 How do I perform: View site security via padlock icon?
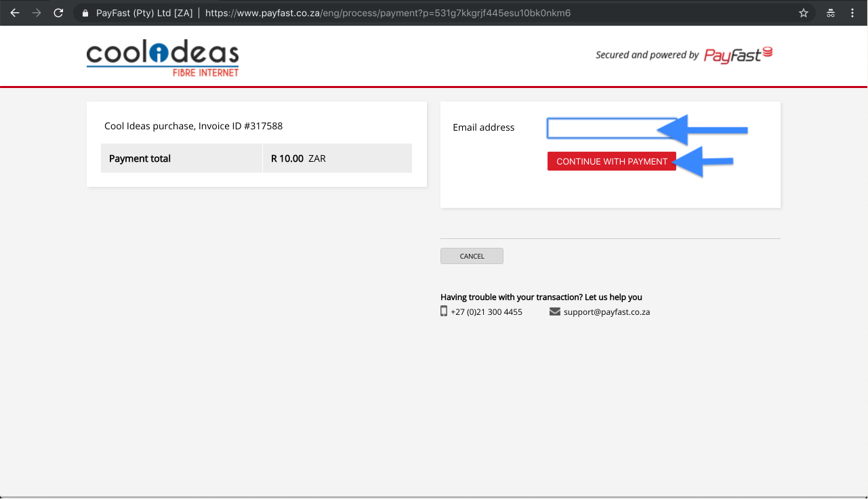(85, 13)
